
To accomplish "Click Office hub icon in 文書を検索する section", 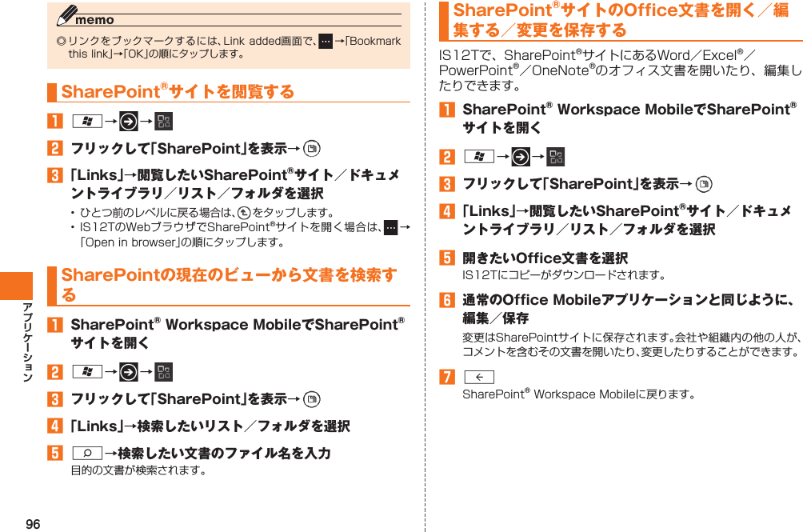I will (x=164, y=372).
